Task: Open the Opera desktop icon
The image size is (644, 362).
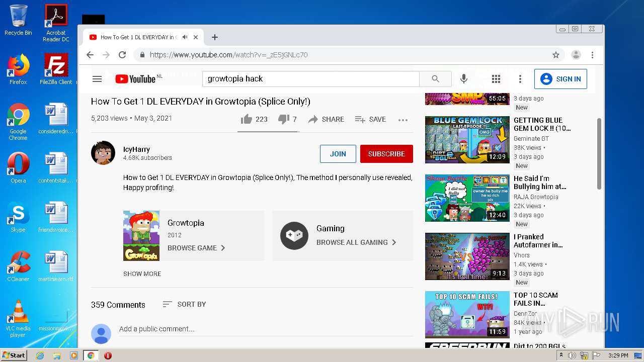Action: (18, 168)
